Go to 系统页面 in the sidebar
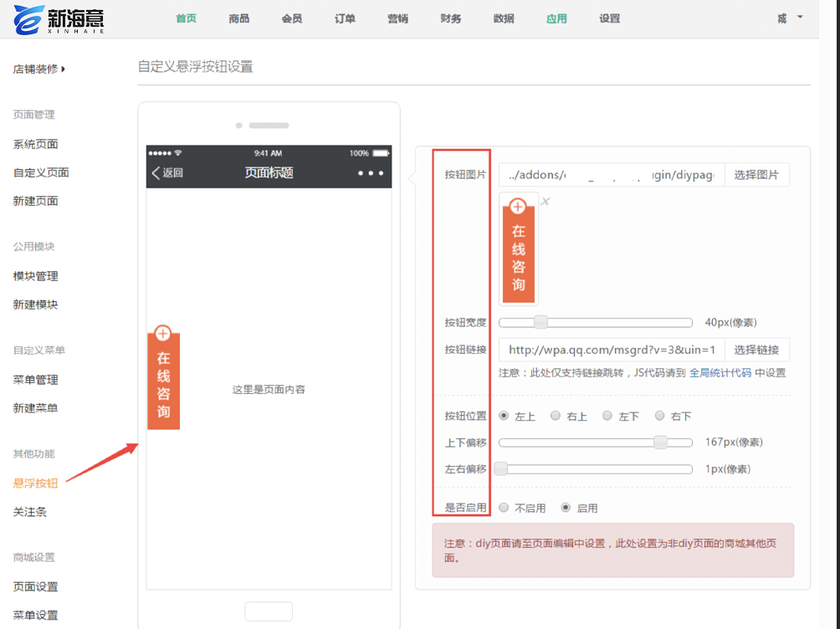Image resolution: width=840 pixels, height=629 pixels. (x=35, y=144)
